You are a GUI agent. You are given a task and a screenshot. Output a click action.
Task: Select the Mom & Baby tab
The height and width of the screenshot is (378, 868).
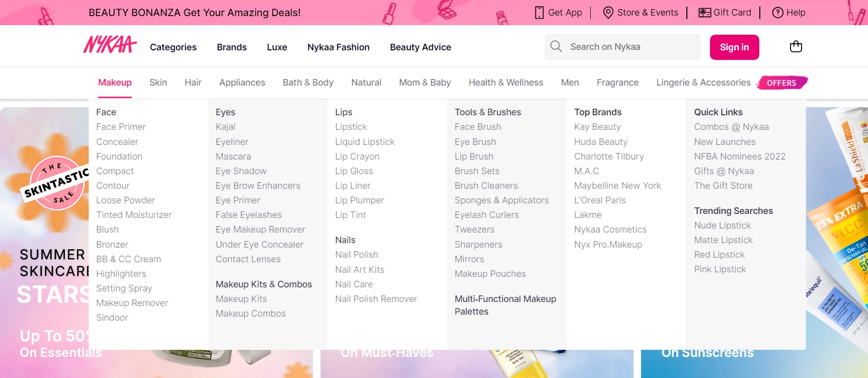coord(425,83)
